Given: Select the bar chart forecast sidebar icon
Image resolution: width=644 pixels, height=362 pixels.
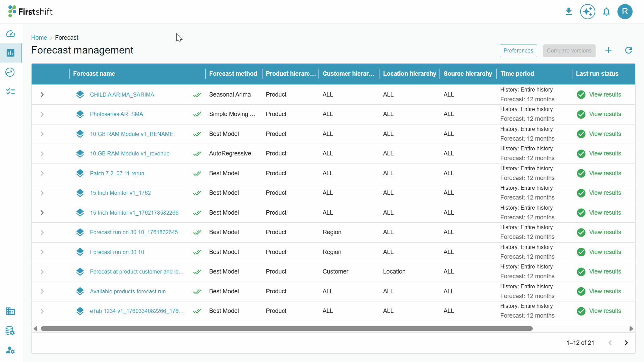Looking at the screenshot, I should (10, 53).
